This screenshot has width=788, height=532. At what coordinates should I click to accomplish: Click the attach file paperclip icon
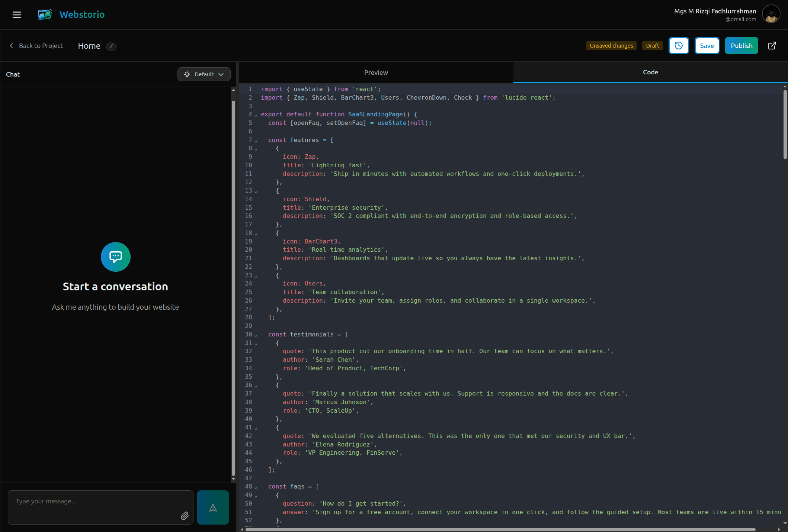[x=185, y=516]
